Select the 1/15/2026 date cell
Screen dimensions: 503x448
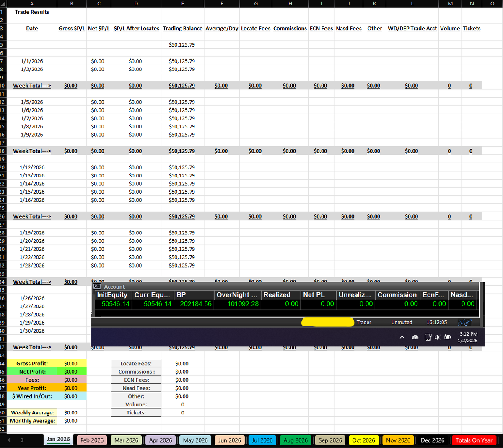click(32, 192)
